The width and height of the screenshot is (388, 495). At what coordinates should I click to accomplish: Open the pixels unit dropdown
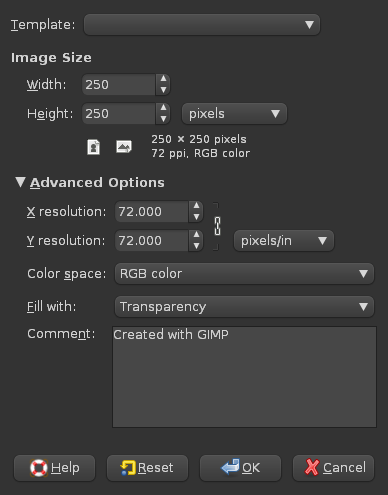234,114
